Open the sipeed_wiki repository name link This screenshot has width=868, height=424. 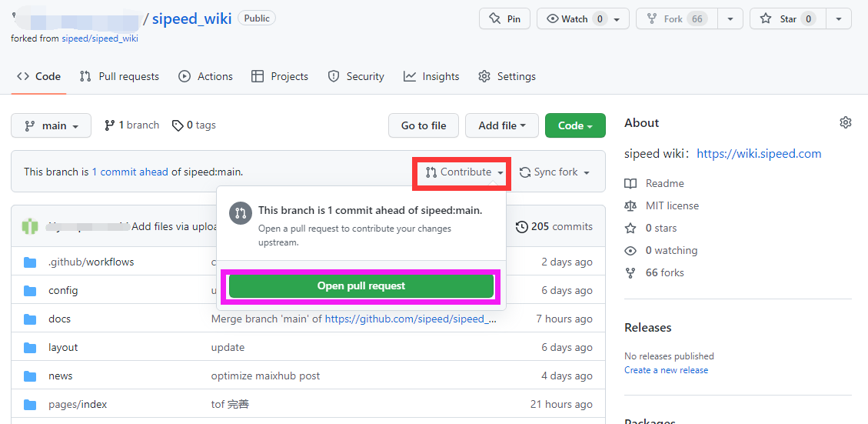point(192,18)
